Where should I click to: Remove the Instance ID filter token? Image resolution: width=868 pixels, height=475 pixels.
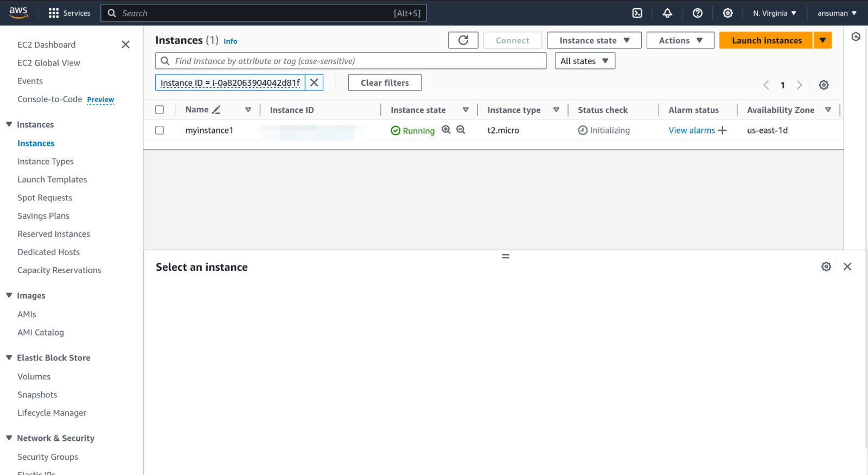[314, 83]
